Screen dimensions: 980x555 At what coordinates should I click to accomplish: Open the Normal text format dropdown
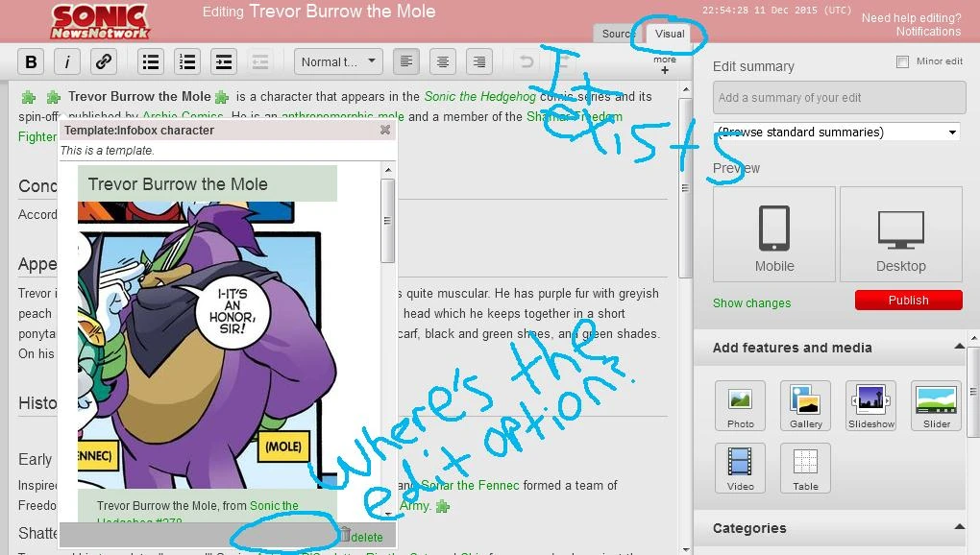pos(338,62)
